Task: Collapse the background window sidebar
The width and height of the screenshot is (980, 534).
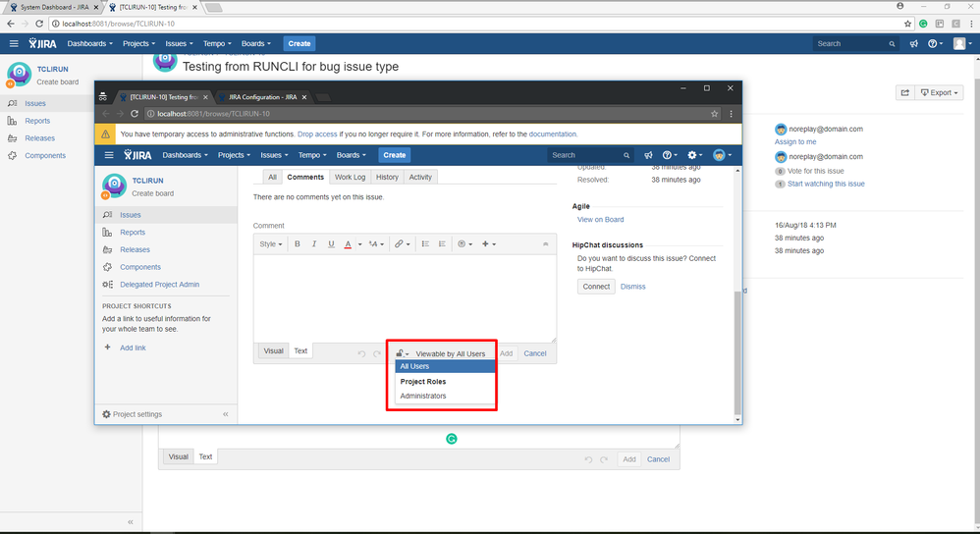Action: point(130,522)
